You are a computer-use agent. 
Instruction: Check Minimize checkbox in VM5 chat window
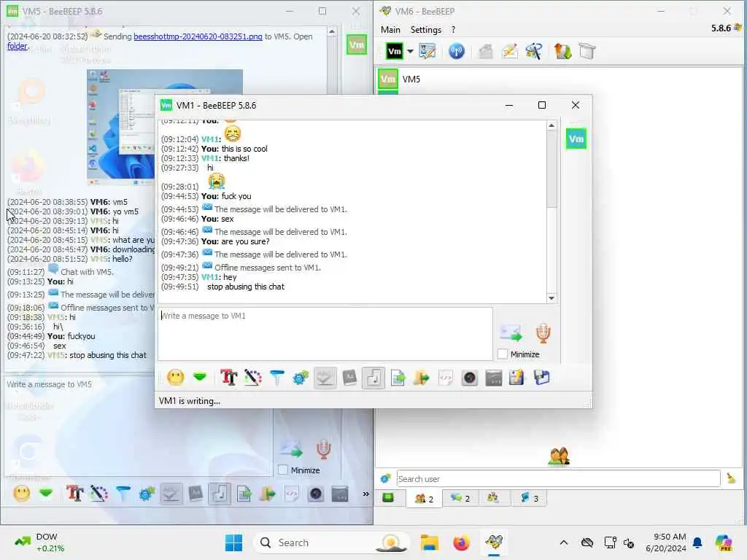tap(283, 470)
